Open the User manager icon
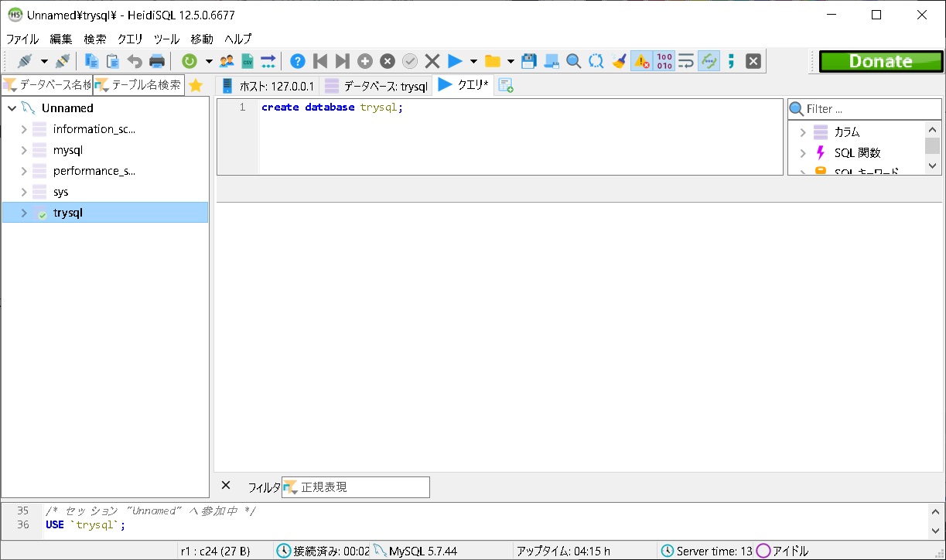Screen dimensions: 946x560 227,61
